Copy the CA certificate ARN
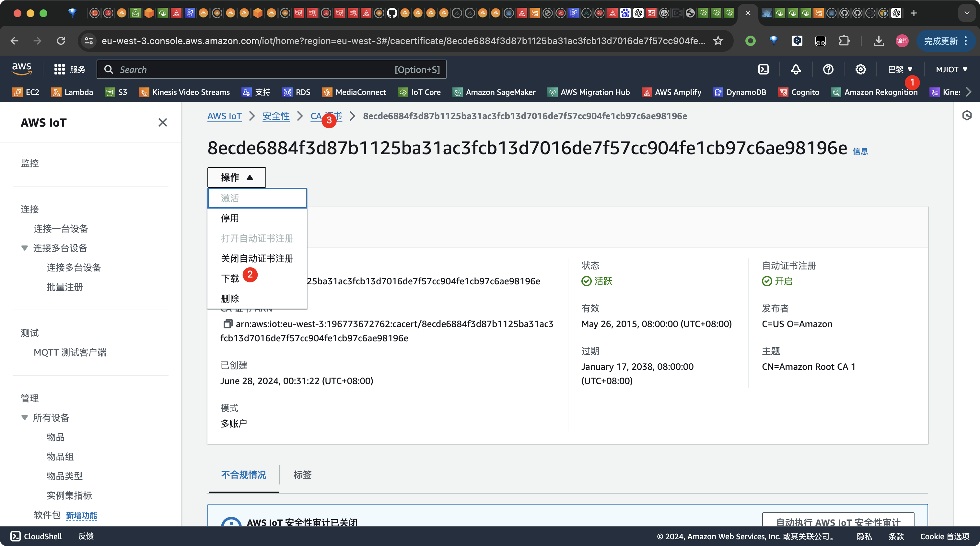This screenshot has height=546, width=980. (x=227, y=324)
